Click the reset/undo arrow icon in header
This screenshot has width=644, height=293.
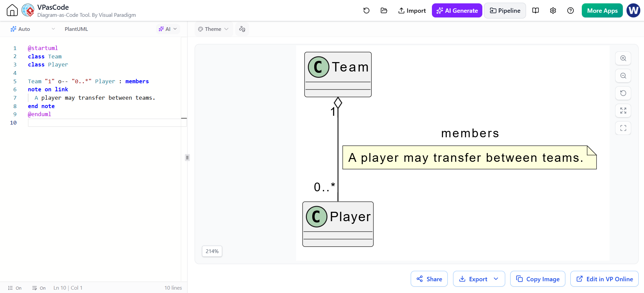(366, 10)
